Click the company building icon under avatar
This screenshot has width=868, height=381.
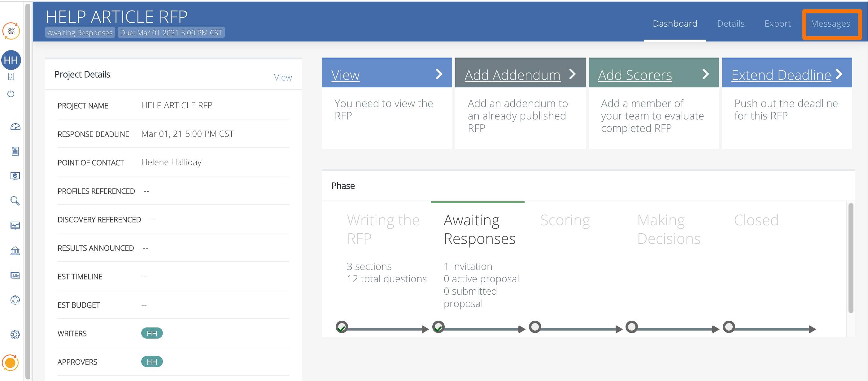coord(11,77)
